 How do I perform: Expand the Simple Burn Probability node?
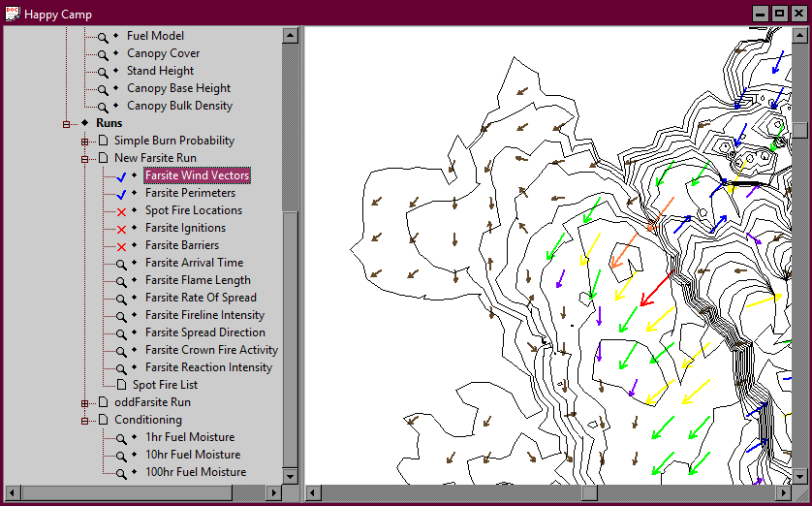(84, 142)
